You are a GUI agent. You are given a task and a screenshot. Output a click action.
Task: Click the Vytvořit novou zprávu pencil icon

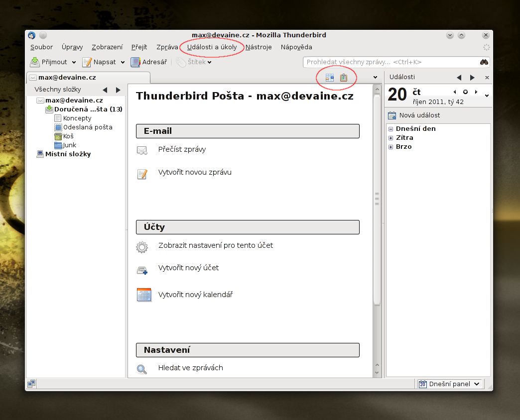click(142, 174)
